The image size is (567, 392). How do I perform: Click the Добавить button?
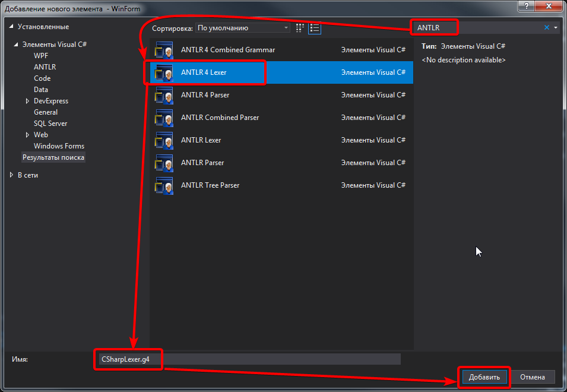484,377
